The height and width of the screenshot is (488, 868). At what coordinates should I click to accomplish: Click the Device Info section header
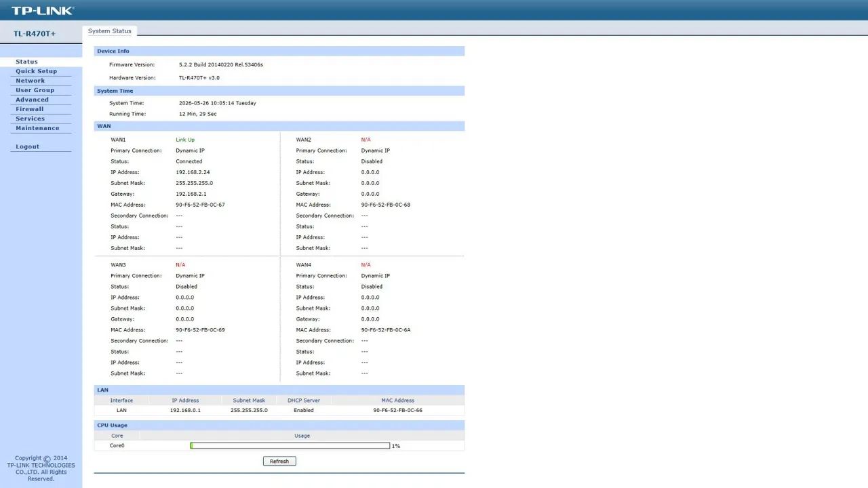point(279,51)
